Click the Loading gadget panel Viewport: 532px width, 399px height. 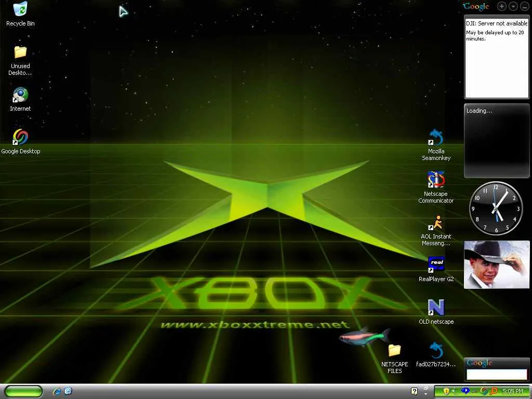[x=497, y=140]
